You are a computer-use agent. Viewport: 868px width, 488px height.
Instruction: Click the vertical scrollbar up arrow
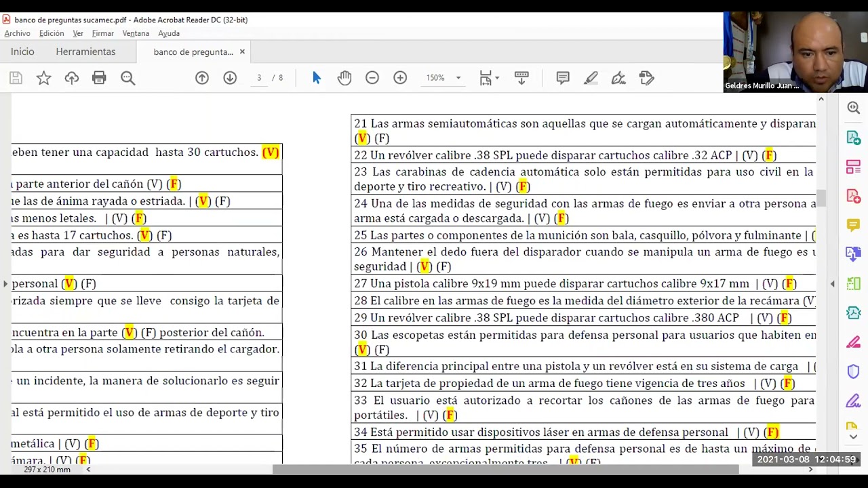(x=821, y=100)
